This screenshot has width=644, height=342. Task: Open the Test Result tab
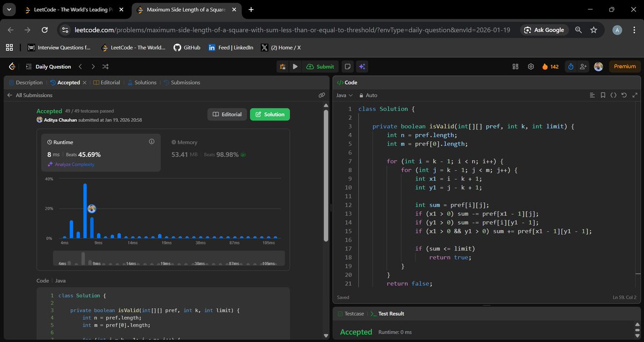[x=387, y=314]
